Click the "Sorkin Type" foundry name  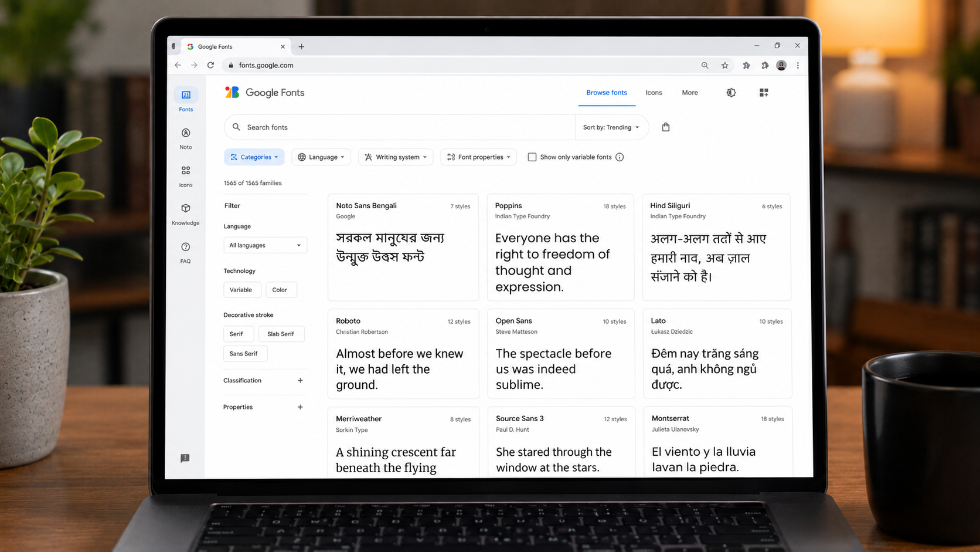coord(352,430)
